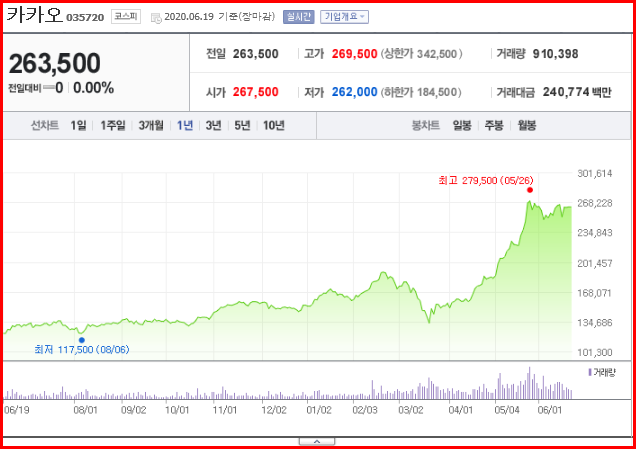This screenshot has width=636, height=449.
Task: Click the 05/04 x-axis date
Action: [x=507, y=410]
